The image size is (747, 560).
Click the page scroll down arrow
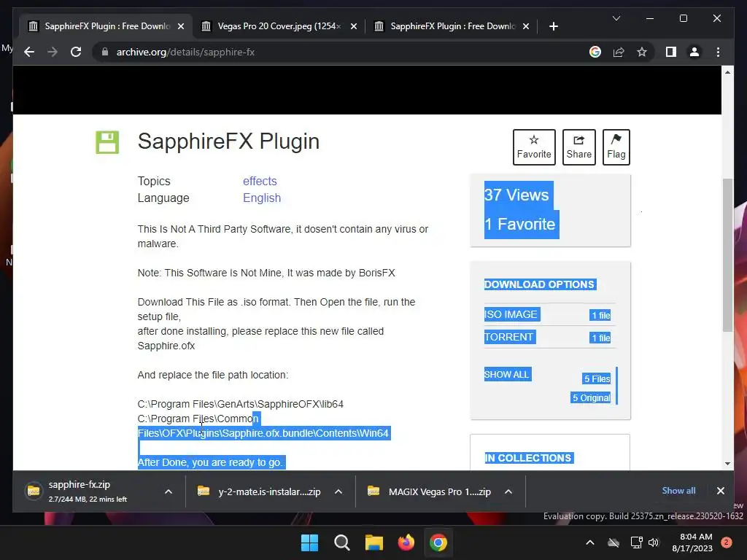[x=727, y=463]
